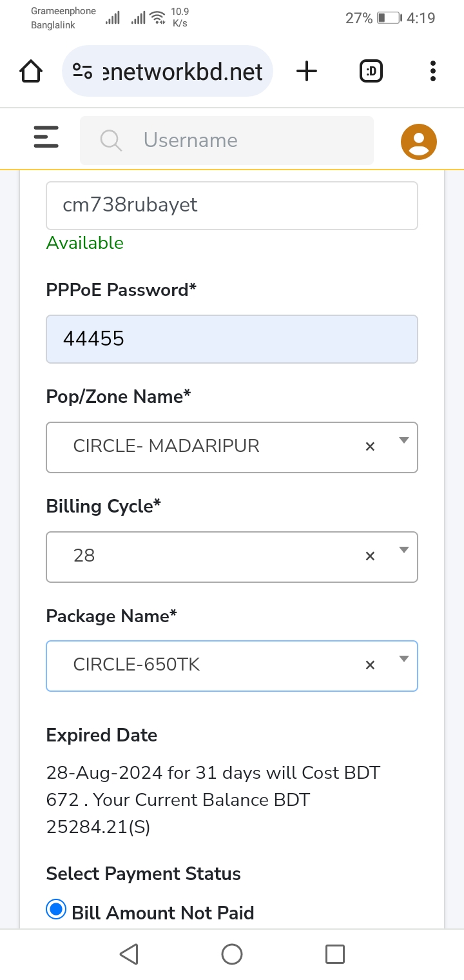The image size is (464, 980).
Task: Select Bill Amount Not Paid radio
Action: click(56, 910)
